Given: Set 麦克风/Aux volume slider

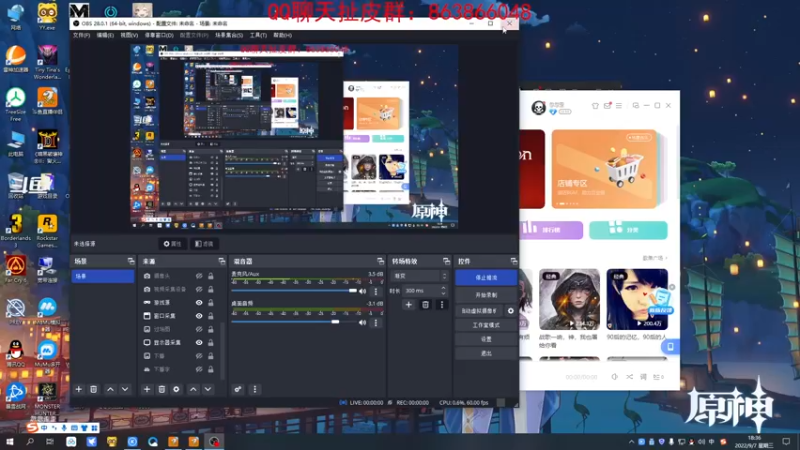Looking at the screenshot, I should click(x=292, y=291).
